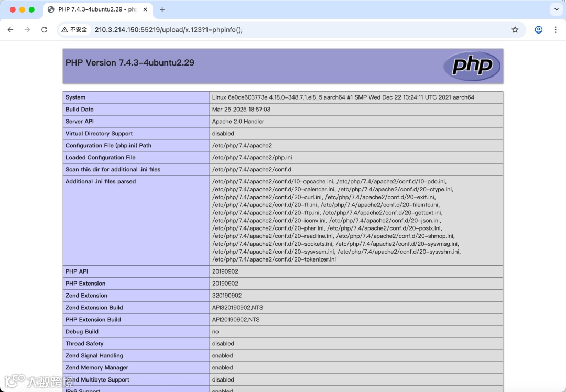Click the API320190902,NTS value
Viewport: 566px width, 392px height.
(x=237, y=307)
